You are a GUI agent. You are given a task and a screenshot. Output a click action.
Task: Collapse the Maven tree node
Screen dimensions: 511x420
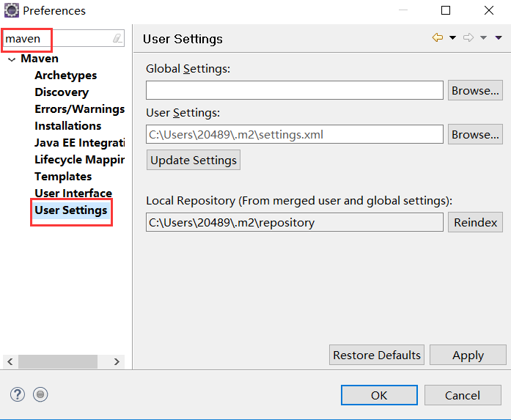click(x=11, y=59)
